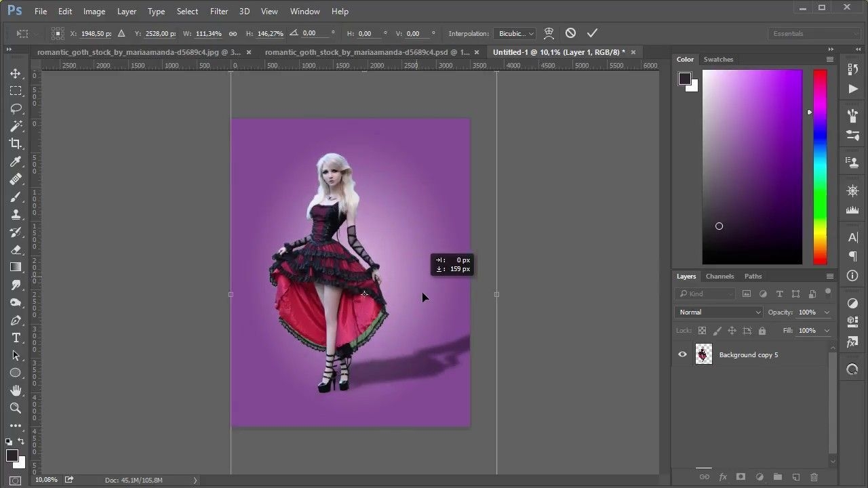Image resolution: width=868 pixels, height=488 pixels.
Task: Toggle maintain aspect ratio link
Action: (x=233, y=33)
